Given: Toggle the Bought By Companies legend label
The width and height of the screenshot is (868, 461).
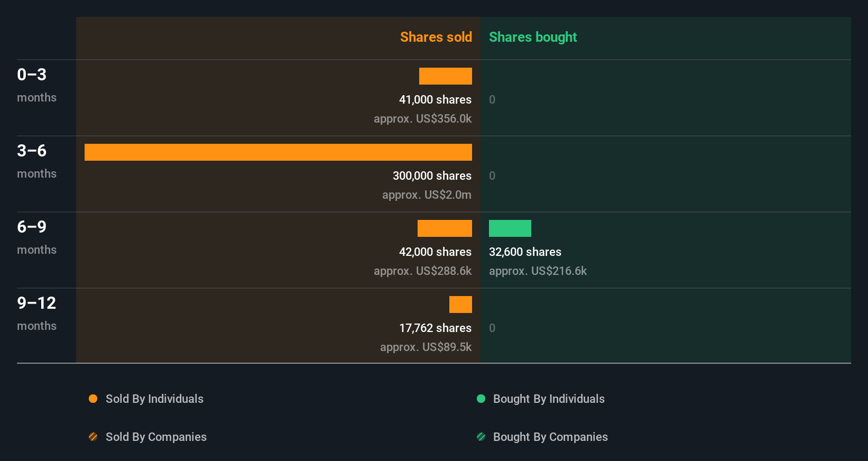Looking at the screenshot, I should [x=550, y=437].
